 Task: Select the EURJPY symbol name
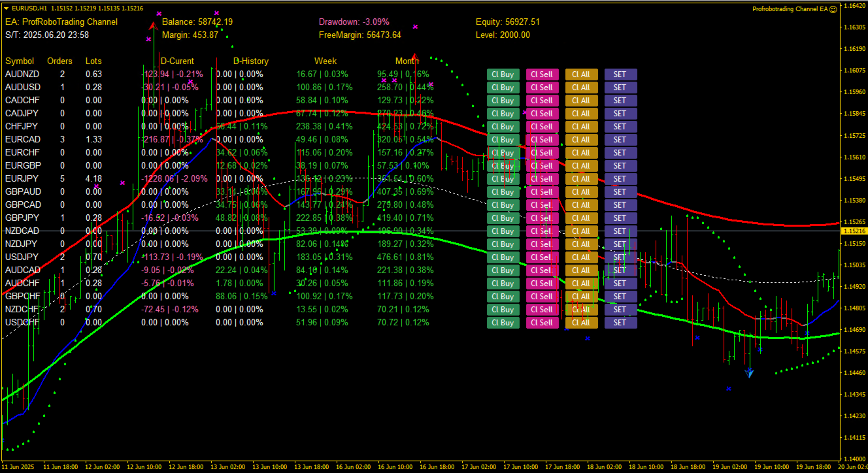[22, 178]
